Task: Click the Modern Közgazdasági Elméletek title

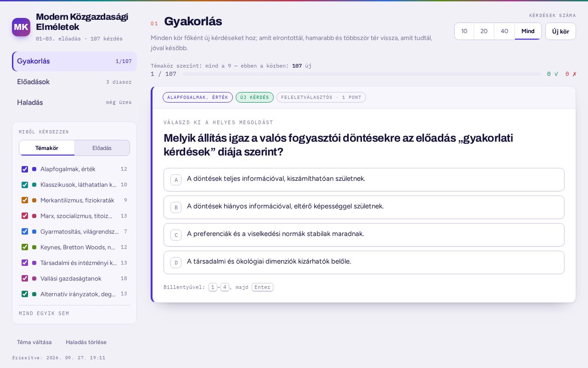Action: point(82,22)
